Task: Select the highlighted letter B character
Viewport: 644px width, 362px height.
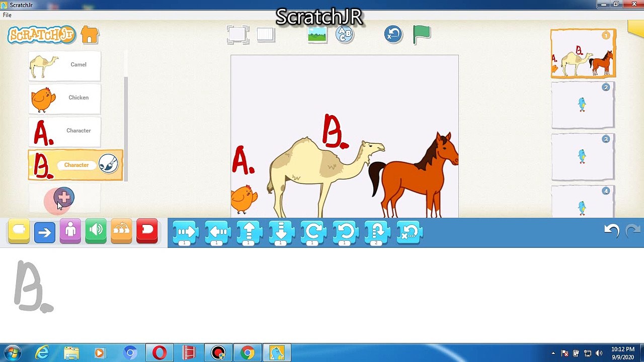Action: [75, 165]
